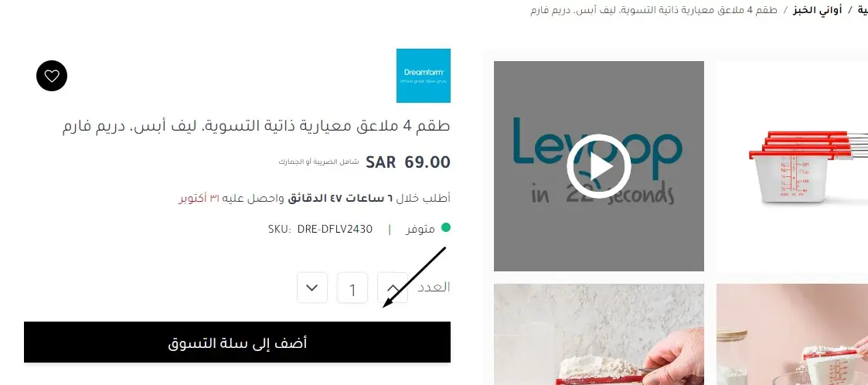
Task: Click the product title طقم 4 ملاعق heading
Action: (256, 126)
